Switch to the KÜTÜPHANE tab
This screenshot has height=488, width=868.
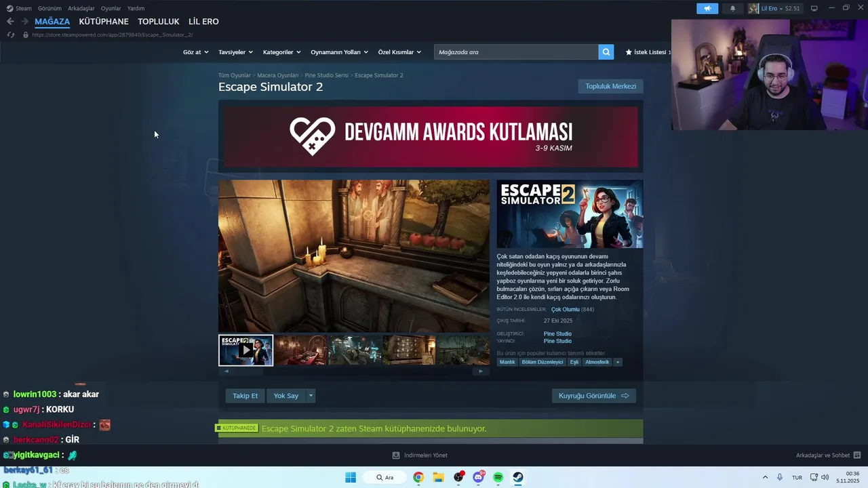[104, 22]
